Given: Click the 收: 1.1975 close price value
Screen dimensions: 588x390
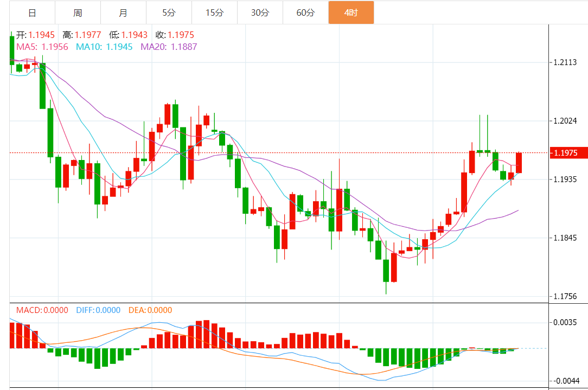Looking at the screenshot, I should click(175, 35).
